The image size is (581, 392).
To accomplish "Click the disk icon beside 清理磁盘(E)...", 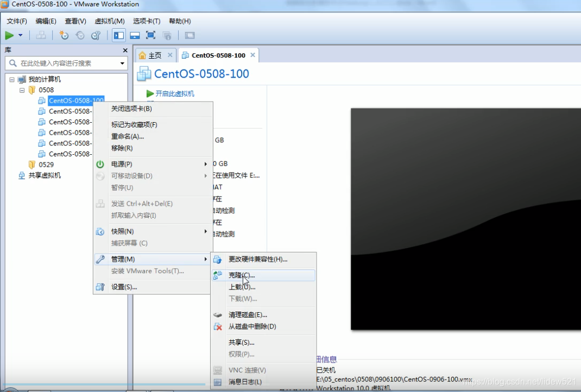I will tap(218, 315).
